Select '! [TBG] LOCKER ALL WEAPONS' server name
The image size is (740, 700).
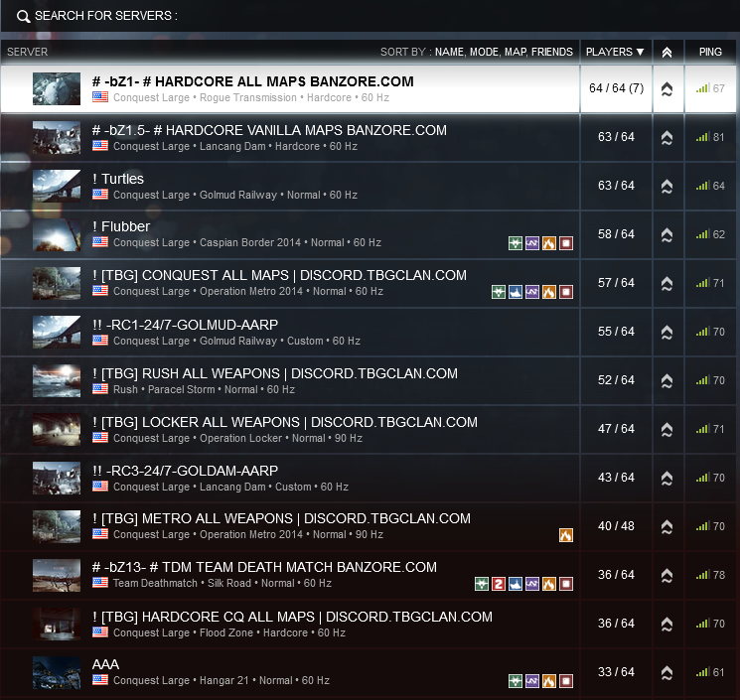(285, 422)
